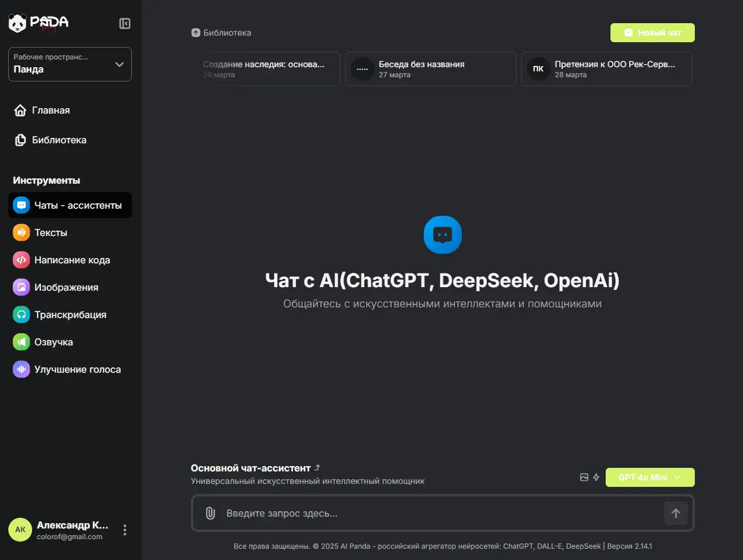Start a new chat with Новый чат
743x560 pixels.
(x=652, y=33)
